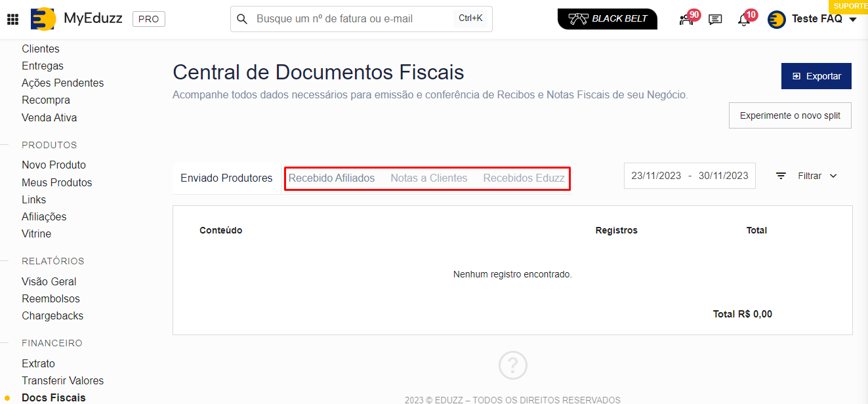Expand the Filtrar dropdown

point(807,176)
